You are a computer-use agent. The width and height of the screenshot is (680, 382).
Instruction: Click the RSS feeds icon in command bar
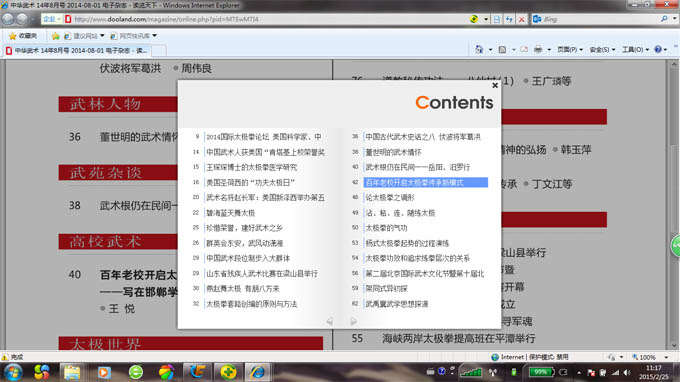[502, 49]
